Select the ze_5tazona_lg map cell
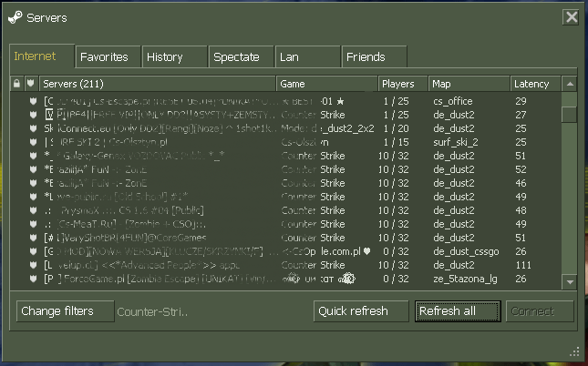The width and height of the screenshot is (588, 366). 465,279
